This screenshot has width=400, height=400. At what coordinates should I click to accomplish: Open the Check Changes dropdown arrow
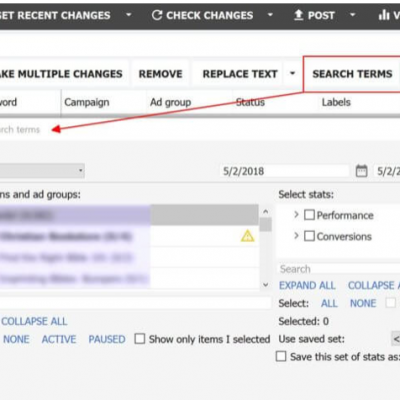click(x=270, y=15)
